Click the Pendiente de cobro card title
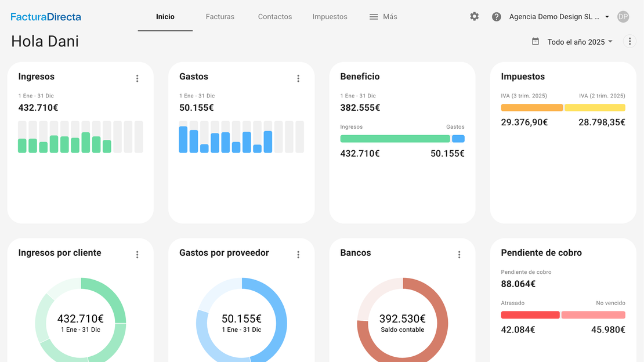Screen dimensions: 644x362 [x=541, y=253]
